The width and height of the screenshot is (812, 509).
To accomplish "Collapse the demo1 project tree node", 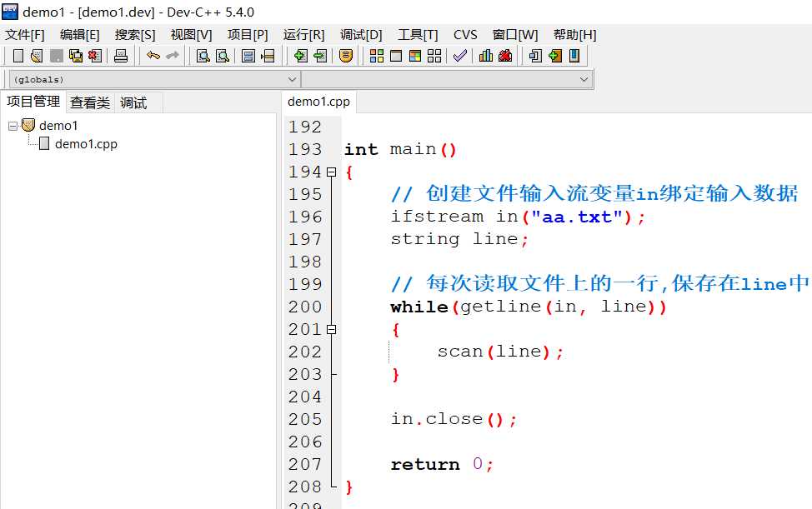I will pos(13,126).
